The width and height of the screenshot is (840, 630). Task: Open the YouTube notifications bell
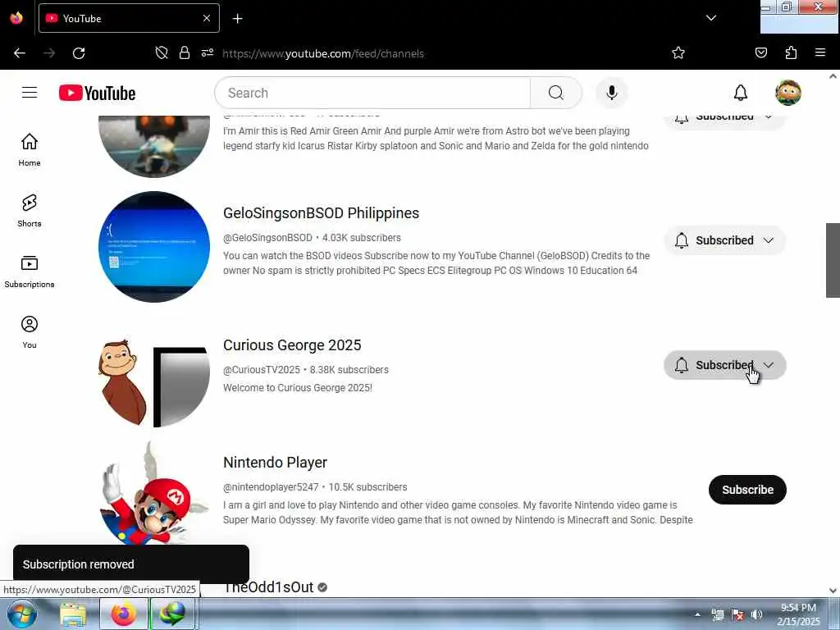coord(741,93)
